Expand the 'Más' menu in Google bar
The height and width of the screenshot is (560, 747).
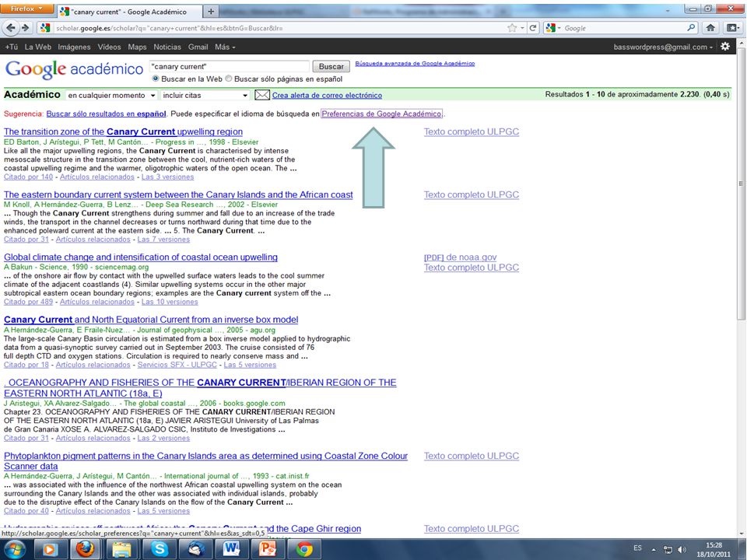(x=225, y=47)
